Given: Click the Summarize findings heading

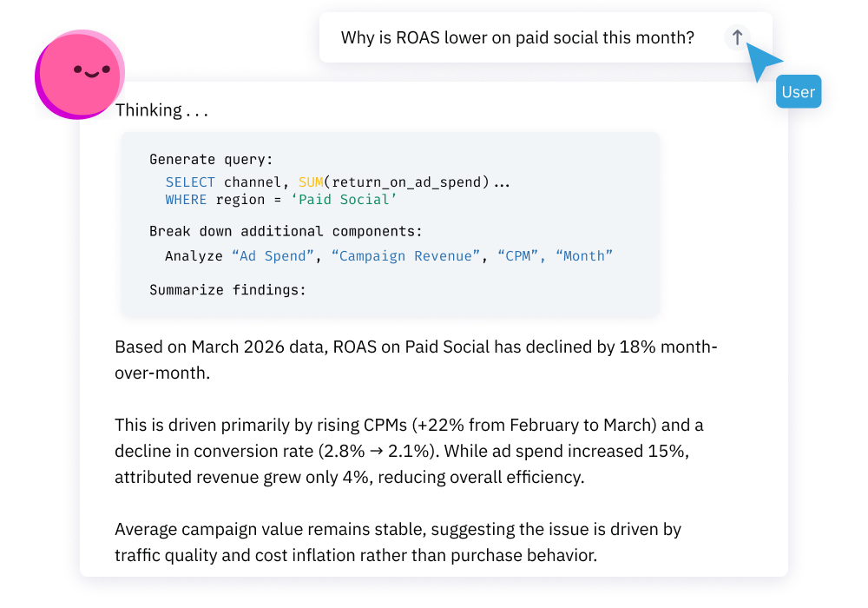Looking at the screenshot, I should pos(227,290).
